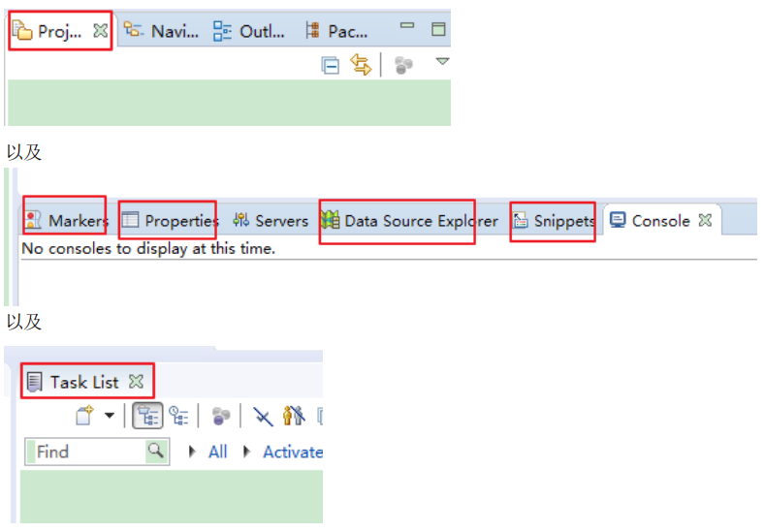This screenshot has width=765, height=532.
Task: Open the Outline tab
Action: coord(248,31)
